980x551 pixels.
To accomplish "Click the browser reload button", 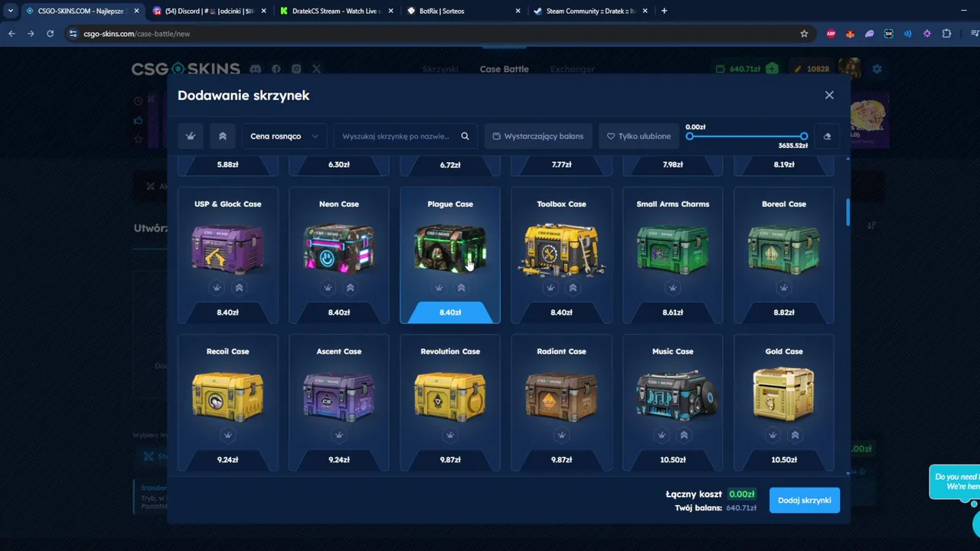I will coord(51,34).
